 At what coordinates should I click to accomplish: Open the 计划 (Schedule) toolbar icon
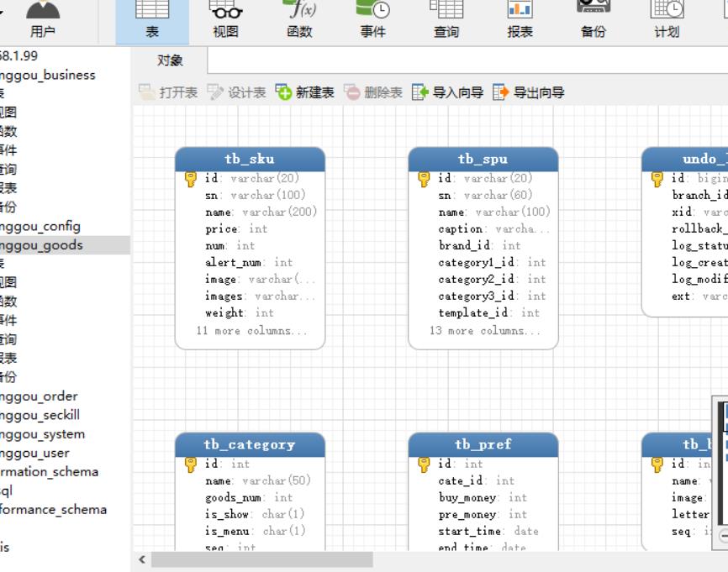pyautogui.click(x=667, y=20)
